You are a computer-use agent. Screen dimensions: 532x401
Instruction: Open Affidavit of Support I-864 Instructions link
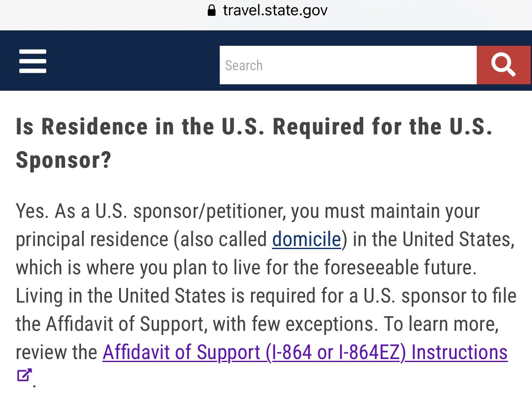[305, 352]
